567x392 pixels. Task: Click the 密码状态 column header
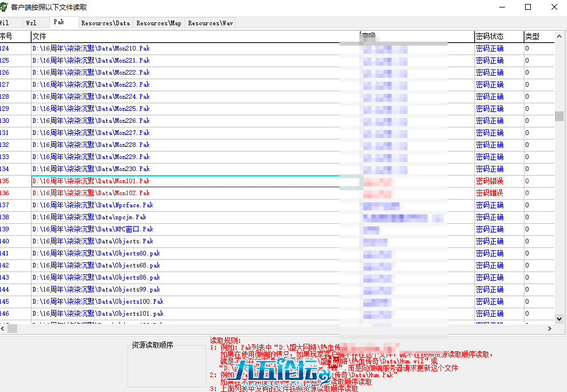pos(497,36)
